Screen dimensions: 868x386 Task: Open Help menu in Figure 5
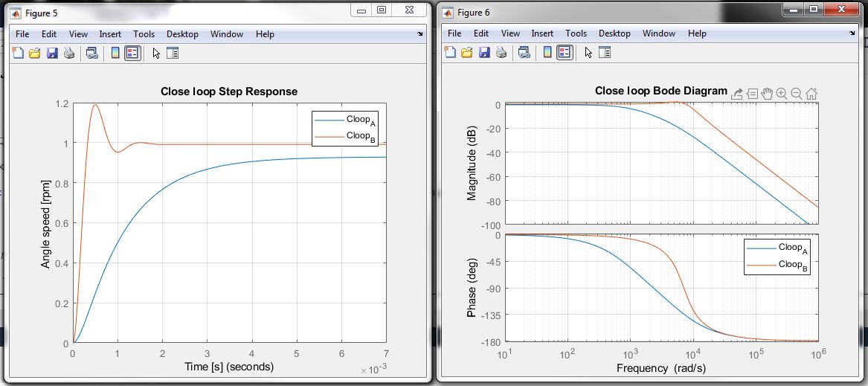pos(266,34)
